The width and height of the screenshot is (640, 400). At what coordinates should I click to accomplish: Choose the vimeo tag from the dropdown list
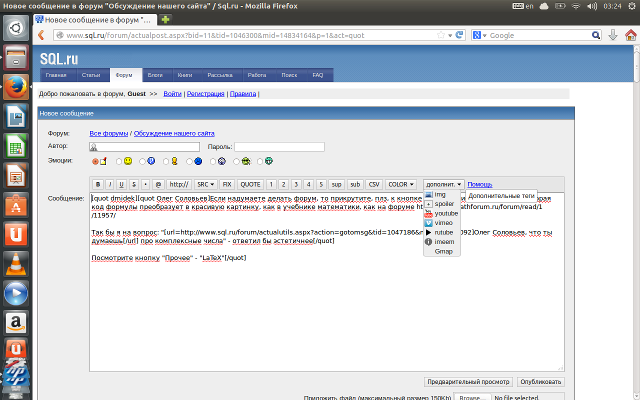445,222
